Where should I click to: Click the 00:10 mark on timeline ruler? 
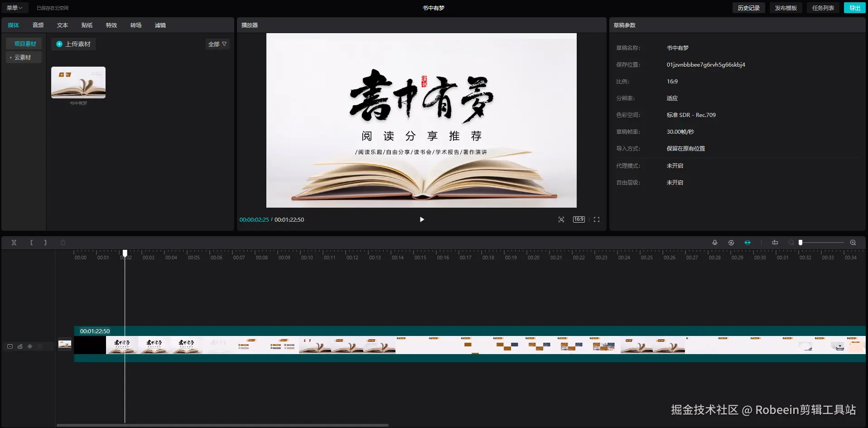[307, 258]
